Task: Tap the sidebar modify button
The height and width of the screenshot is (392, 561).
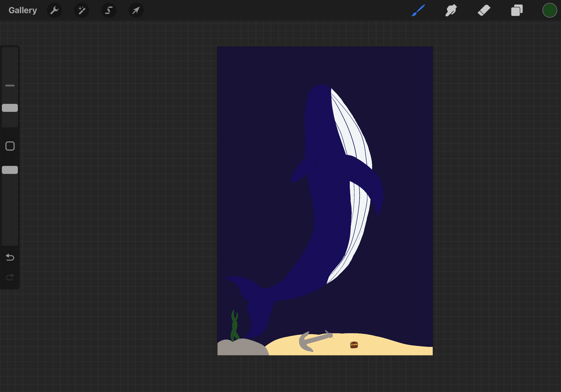Action: [x=10, y=146]
